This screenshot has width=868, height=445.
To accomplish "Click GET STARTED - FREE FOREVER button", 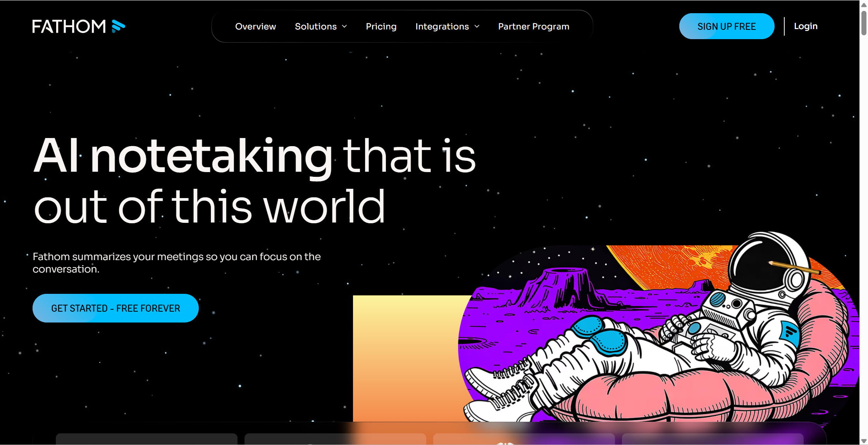I will (x=115, y=308).
